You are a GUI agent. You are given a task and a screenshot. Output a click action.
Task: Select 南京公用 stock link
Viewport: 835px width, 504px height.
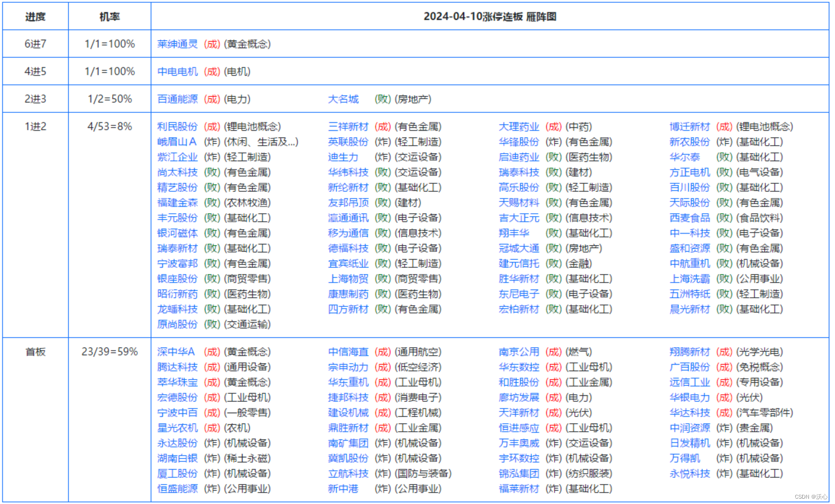click(519, 352)
